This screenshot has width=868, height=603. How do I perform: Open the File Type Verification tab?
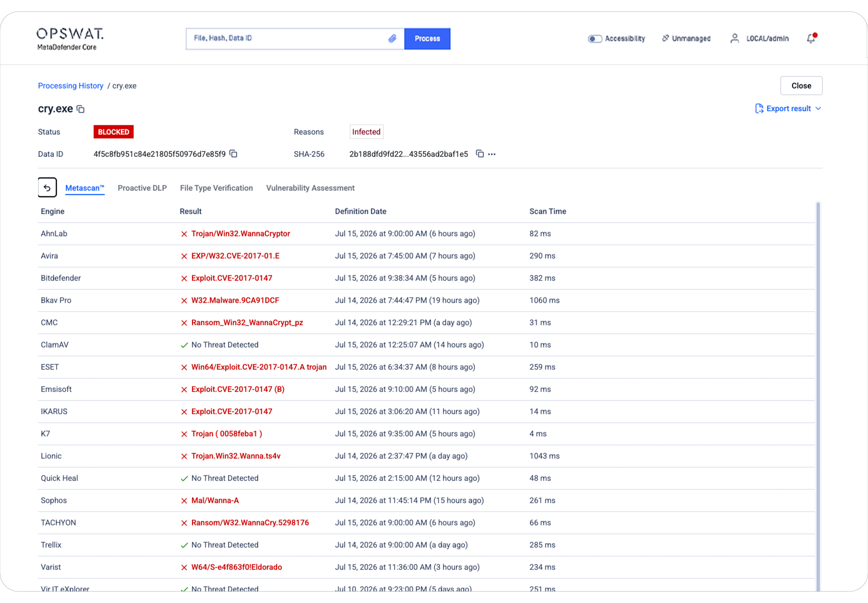(x=217, y=188)
